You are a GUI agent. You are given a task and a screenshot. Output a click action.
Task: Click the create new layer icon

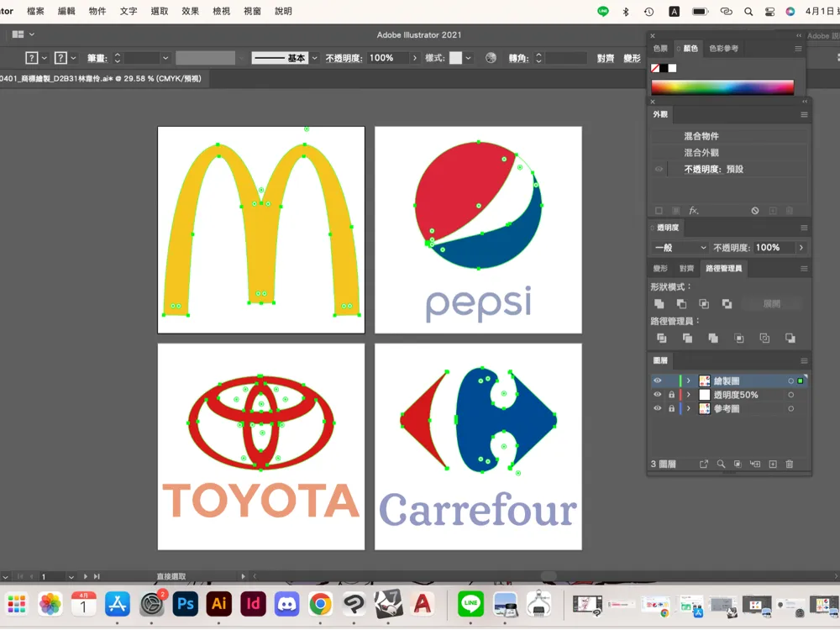click(x=773, y=464)
